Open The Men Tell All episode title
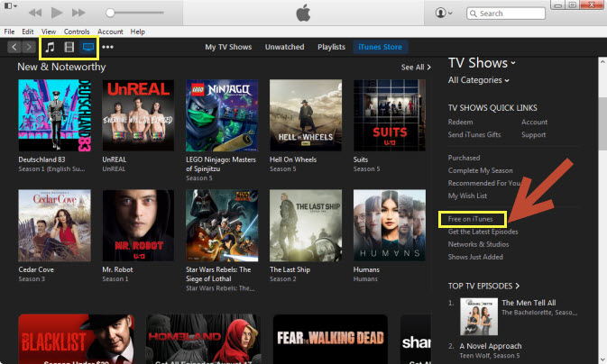Screen dimensions: 607x364 (529, 303)
